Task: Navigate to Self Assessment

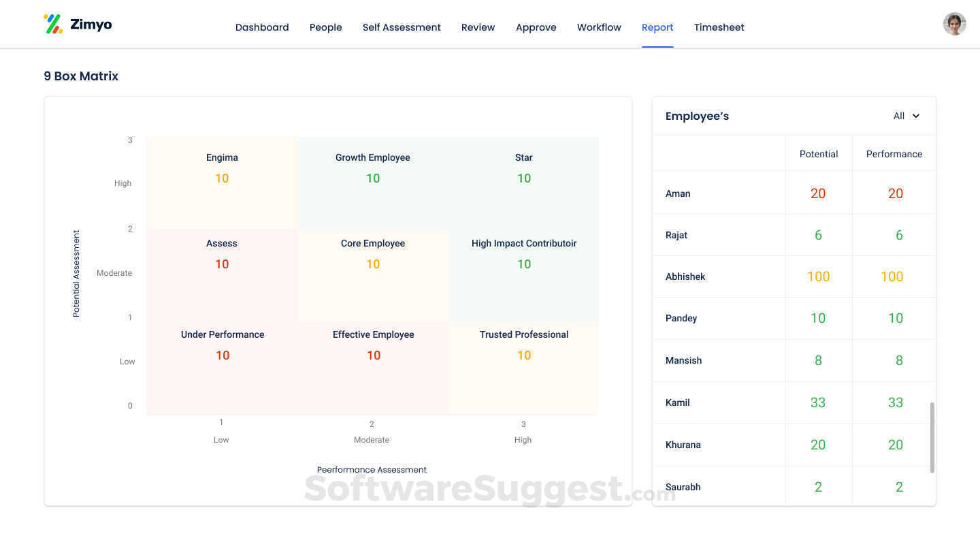Action: tap(402, 27)
